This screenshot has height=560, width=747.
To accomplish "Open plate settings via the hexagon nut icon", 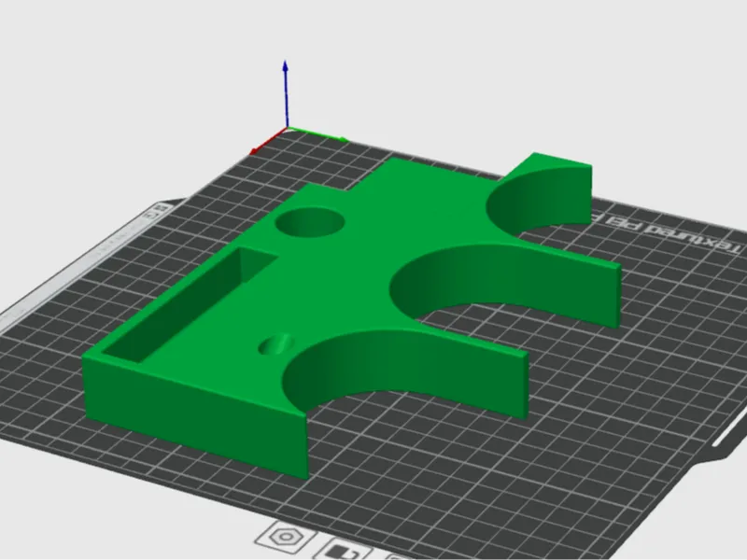I will pyautogui.click(x=286, y=537).
